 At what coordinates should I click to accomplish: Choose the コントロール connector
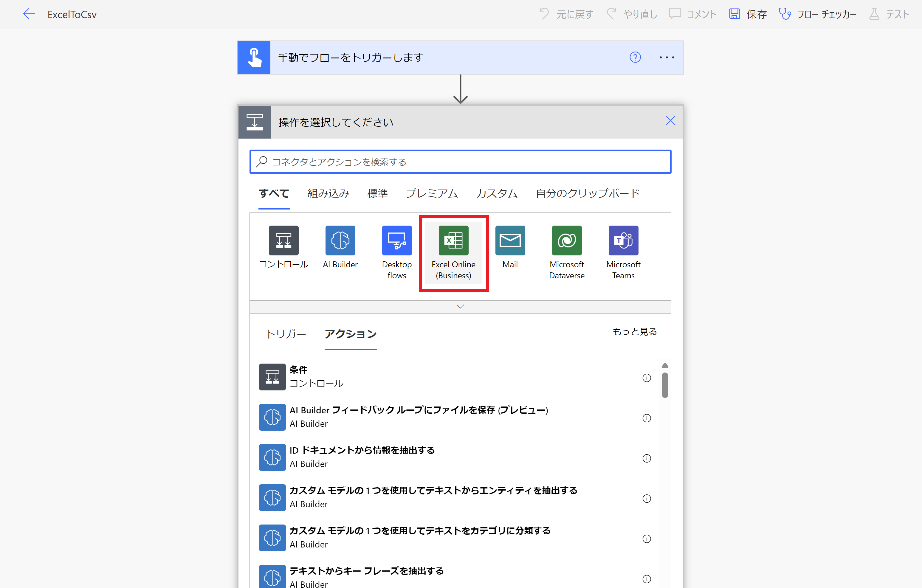pos(284,248)
